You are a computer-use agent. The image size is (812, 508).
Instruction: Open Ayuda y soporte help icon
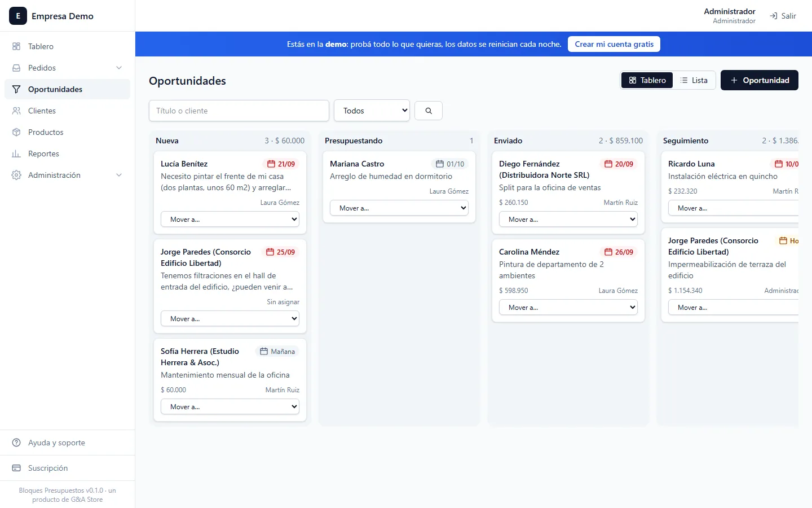point(16,443)
